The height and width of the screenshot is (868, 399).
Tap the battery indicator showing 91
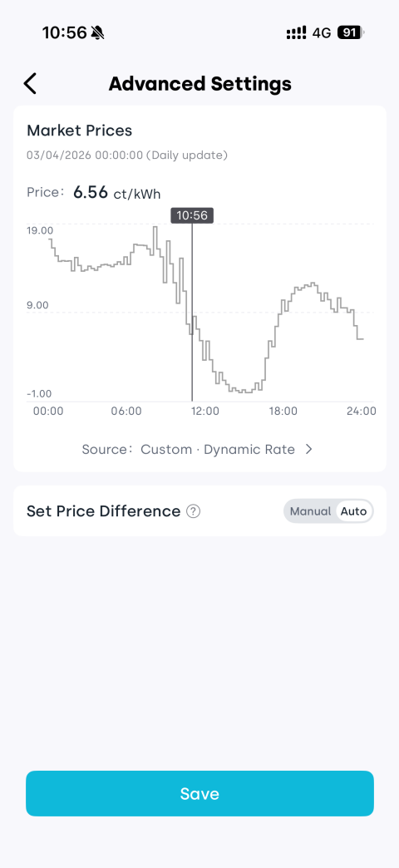coord(351,32)
